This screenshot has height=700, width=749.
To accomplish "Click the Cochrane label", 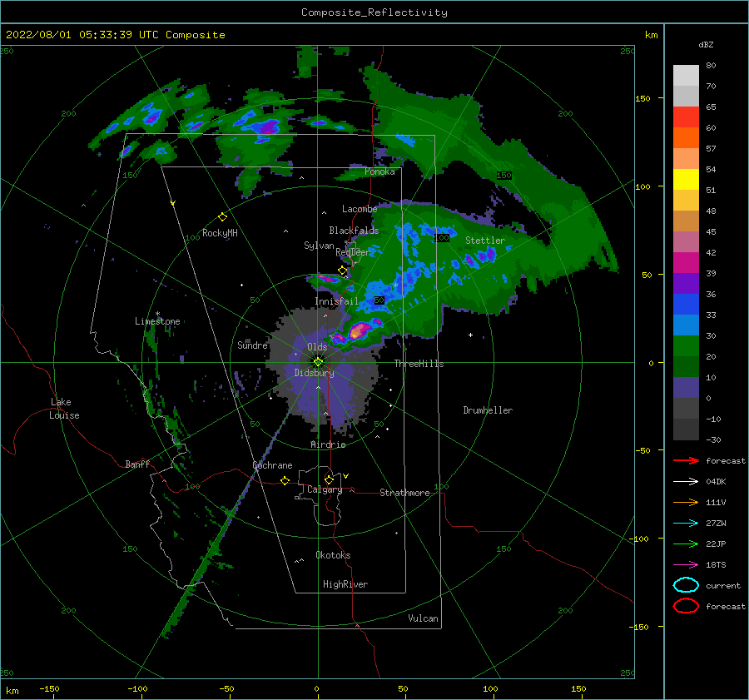I will (272, 465).
